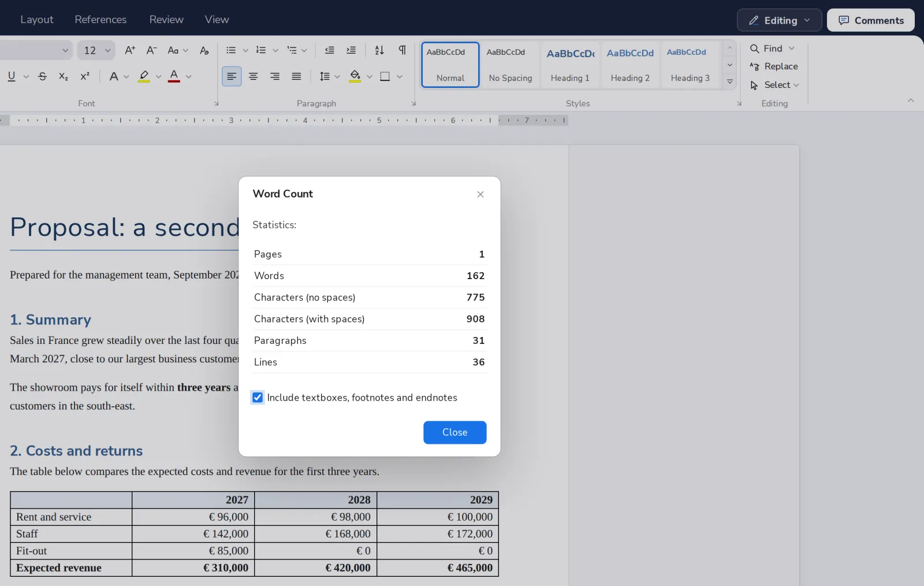Image resolution: width=924 pixels, height=586 pixels.
Task: Open the Layout tab
Action: point(37,19)
